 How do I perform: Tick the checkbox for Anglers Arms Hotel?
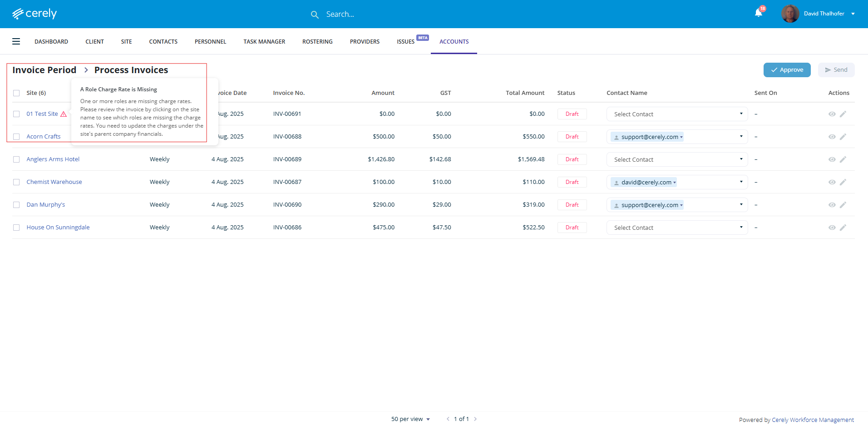[16, 159]
